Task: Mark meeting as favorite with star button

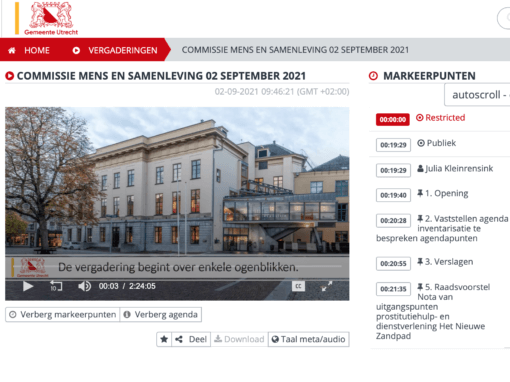Action: click(164, 339)
